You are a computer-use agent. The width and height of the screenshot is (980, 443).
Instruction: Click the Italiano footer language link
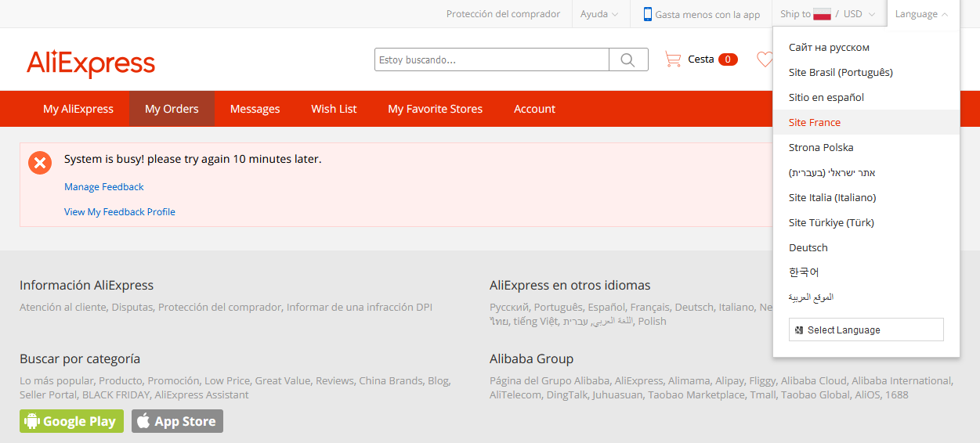point(736,307)
